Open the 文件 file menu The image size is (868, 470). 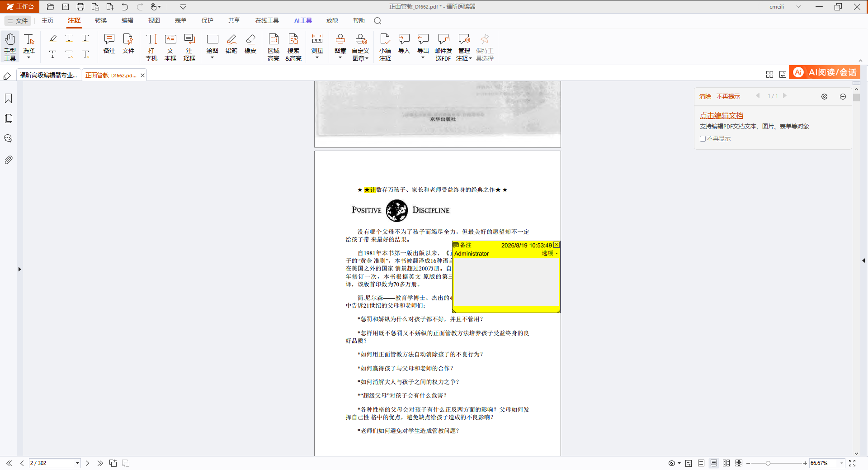[18, 21]
